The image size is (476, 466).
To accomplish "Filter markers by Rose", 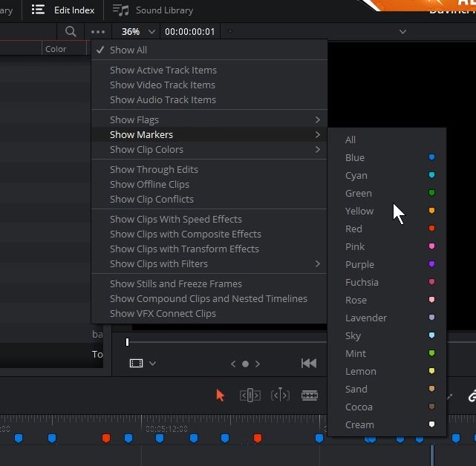I will (387, 301).
